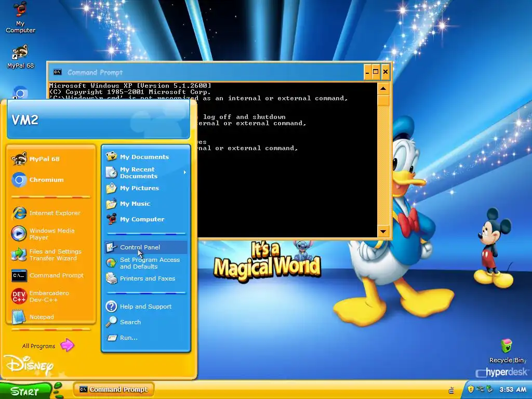Click the keyboard tray icon
The image size is (532, 399).
[x=451, y=391]
